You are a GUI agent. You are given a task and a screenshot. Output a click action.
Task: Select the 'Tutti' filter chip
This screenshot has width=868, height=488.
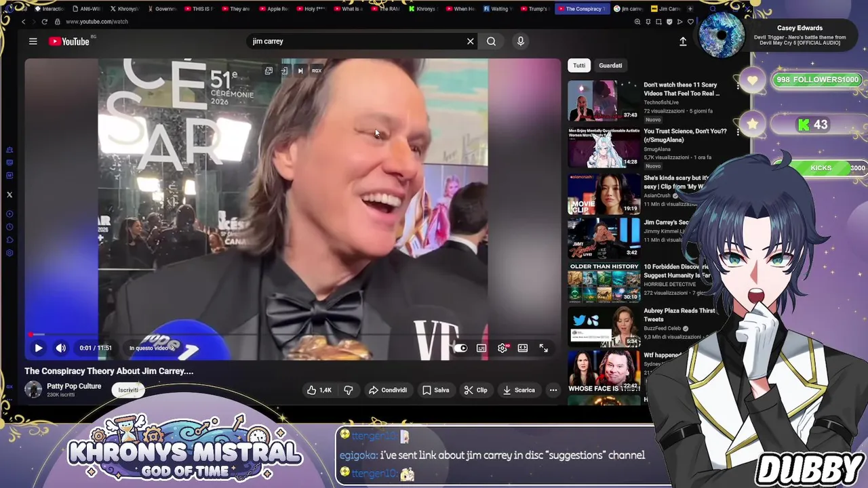579,66
